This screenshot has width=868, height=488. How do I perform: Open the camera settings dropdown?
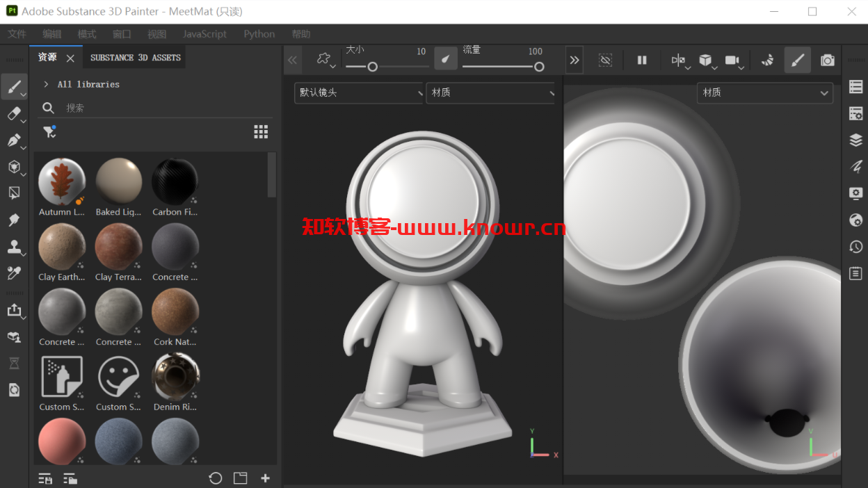pyautogui.click(x=734, y=61)
